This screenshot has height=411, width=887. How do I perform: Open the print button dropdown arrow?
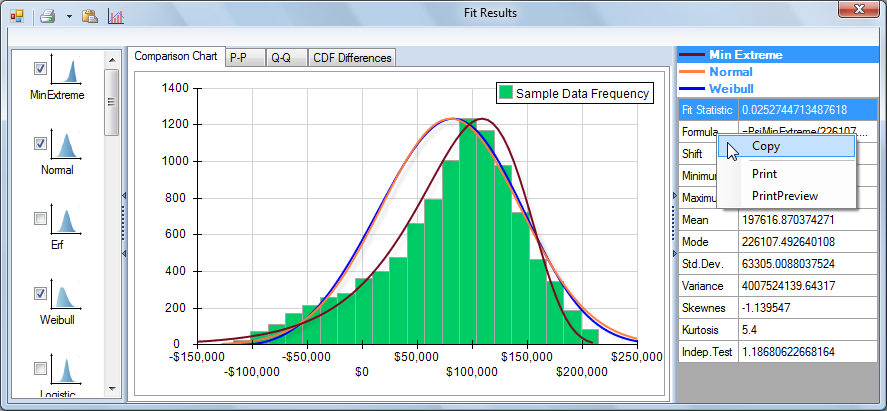[68, 17]
